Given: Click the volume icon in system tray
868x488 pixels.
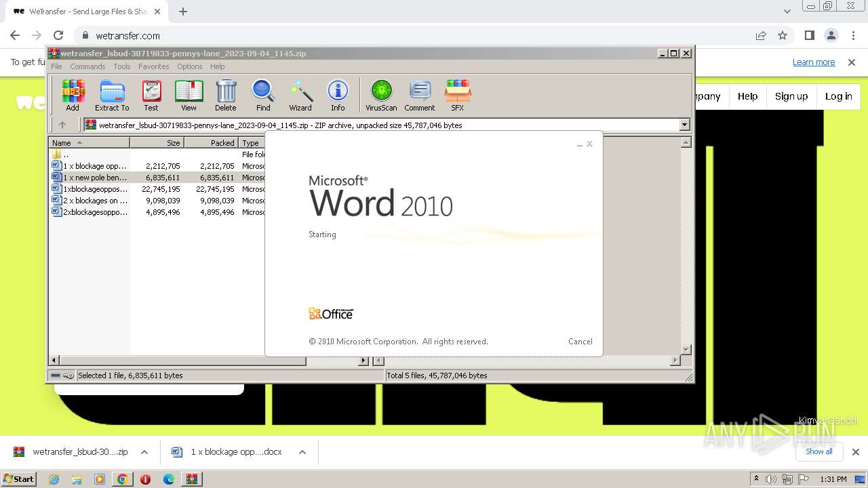Looking at the screenshot, I should (771, 479).
